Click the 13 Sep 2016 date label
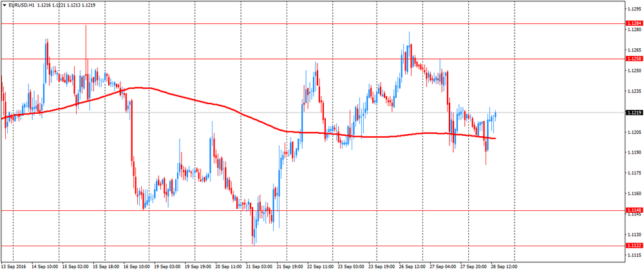 [13, 266]
